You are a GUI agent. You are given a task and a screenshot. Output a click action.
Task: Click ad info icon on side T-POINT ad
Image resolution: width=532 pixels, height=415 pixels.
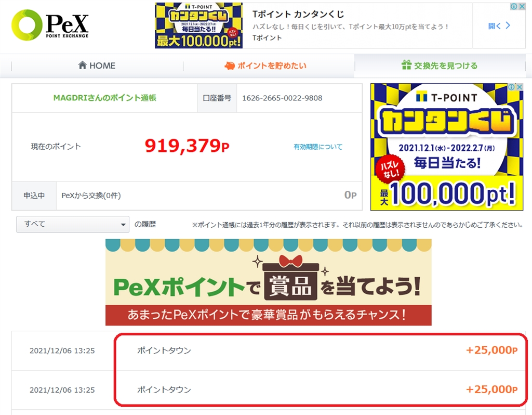tap(512, 87)
